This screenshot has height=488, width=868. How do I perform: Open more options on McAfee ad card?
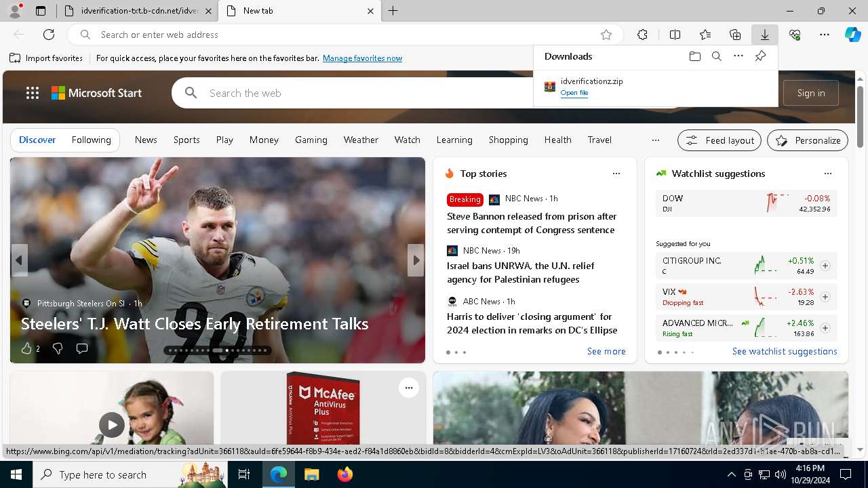pyautogui.click(x=409, y=388)
